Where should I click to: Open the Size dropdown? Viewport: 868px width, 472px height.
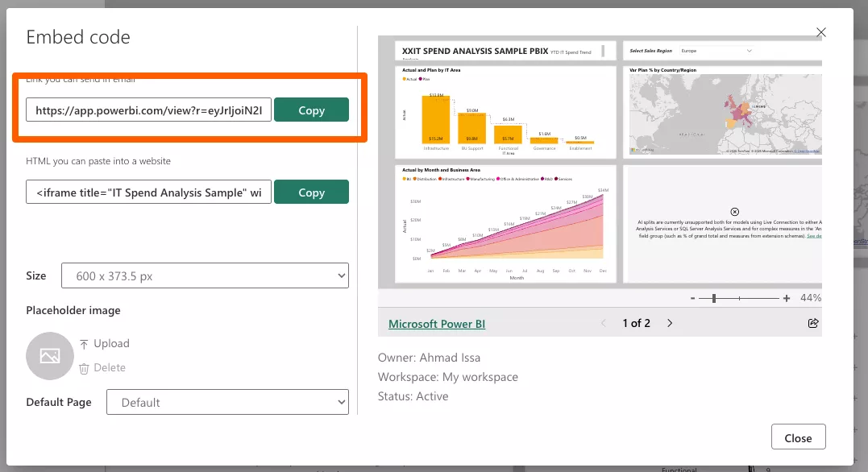coord(205,275)
